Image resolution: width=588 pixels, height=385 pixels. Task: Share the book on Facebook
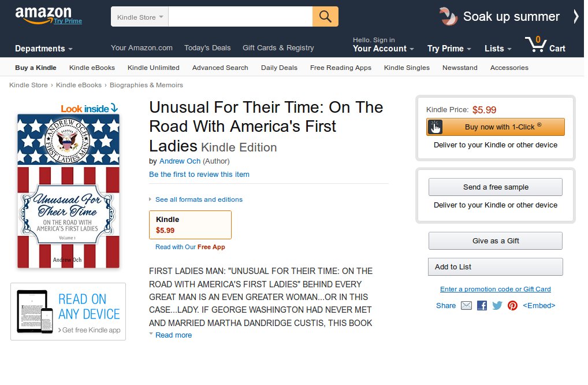pos(482,306)
